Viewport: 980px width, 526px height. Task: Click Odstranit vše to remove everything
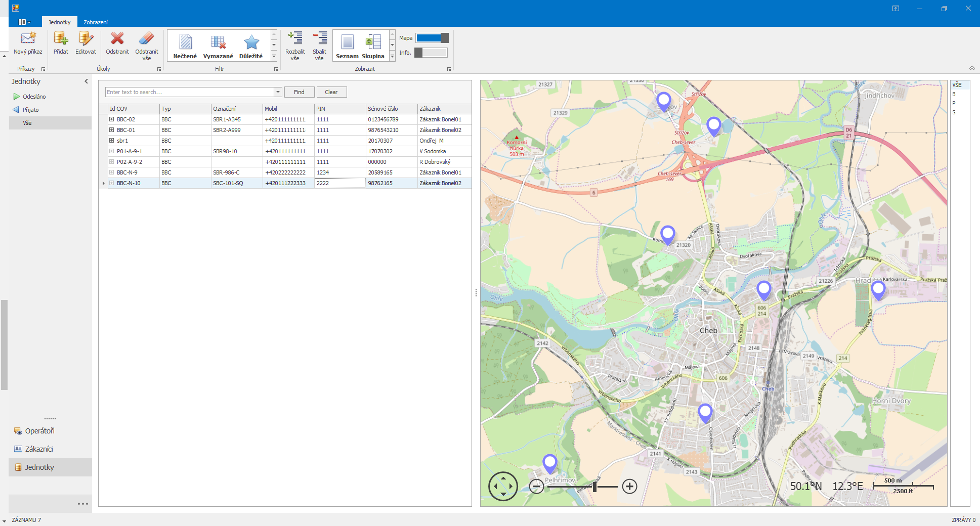(x=146, y=46)
